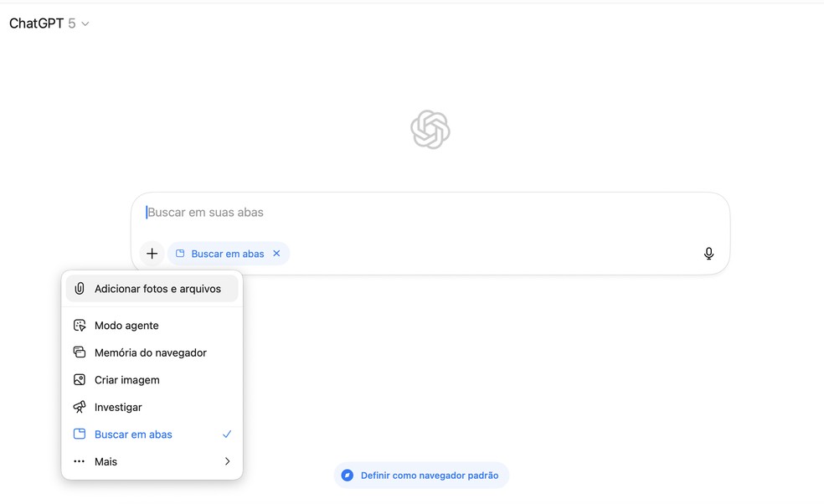Uncheck Buscar em abas in the menu

152,435
